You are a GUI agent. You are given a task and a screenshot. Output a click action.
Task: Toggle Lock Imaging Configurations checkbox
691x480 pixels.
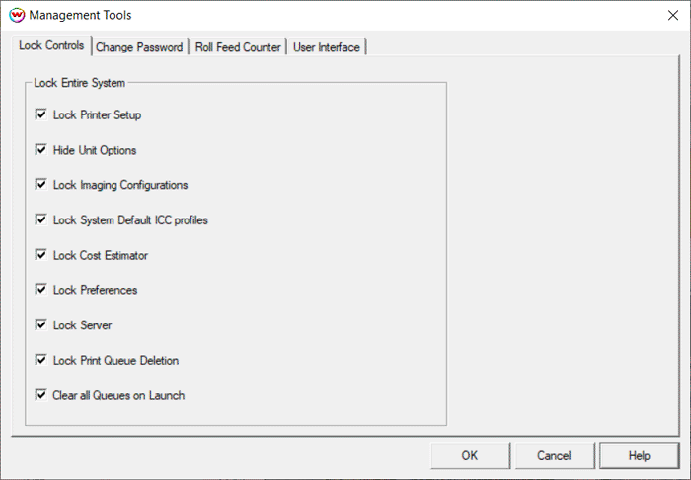tap(41, 185)
